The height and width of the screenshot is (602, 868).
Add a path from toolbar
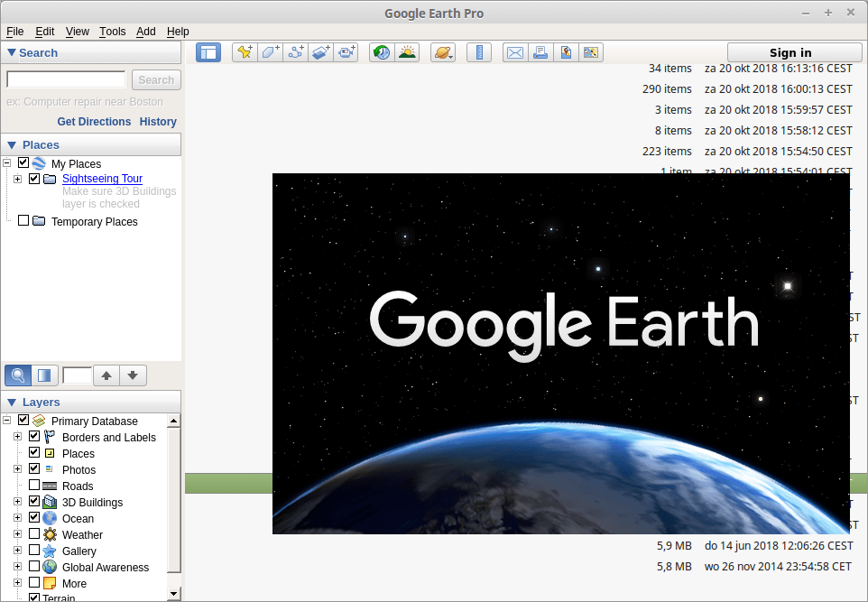[296, 52]
